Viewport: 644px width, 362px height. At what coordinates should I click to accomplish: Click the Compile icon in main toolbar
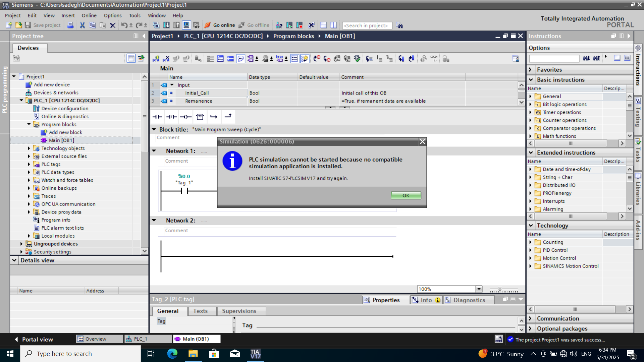click(156, 25)
